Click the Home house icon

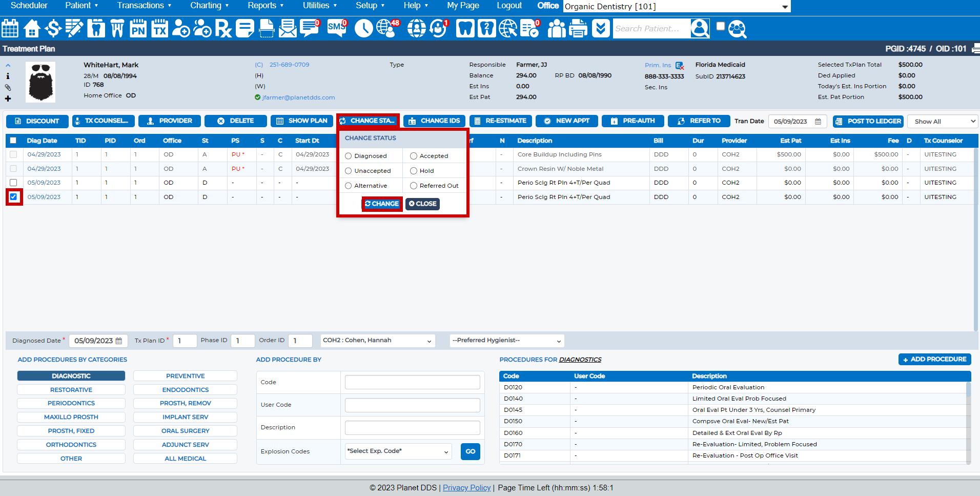click(x=32, y=28)
